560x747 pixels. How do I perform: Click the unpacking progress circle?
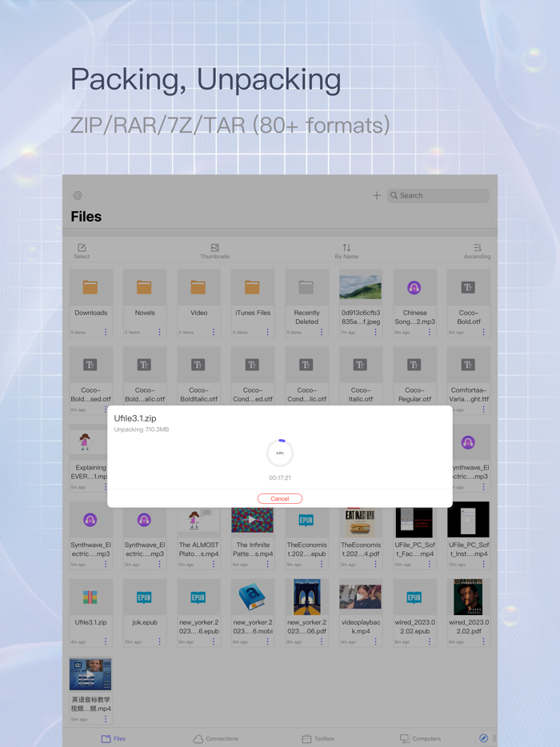[280, 453]
